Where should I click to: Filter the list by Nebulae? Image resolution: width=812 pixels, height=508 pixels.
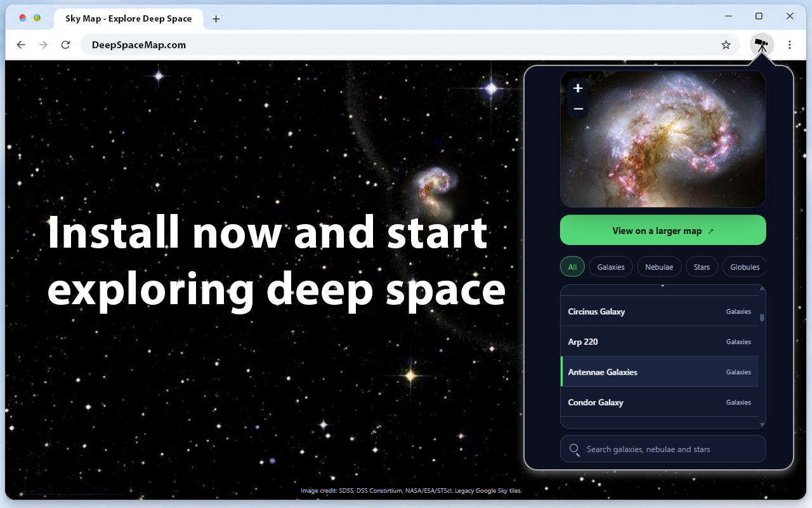659,267
